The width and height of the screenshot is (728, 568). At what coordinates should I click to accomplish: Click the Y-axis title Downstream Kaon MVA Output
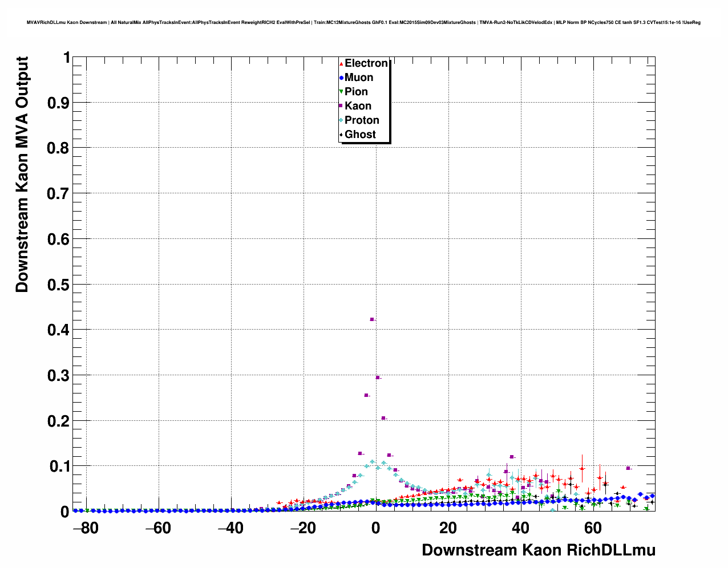coord(22,175)
